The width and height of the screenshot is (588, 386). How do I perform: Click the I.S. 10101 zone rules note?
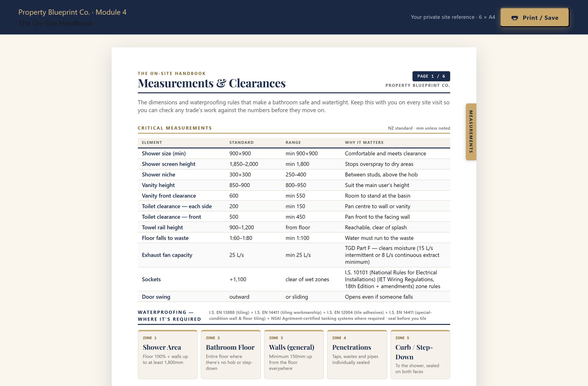pos(392,279)
